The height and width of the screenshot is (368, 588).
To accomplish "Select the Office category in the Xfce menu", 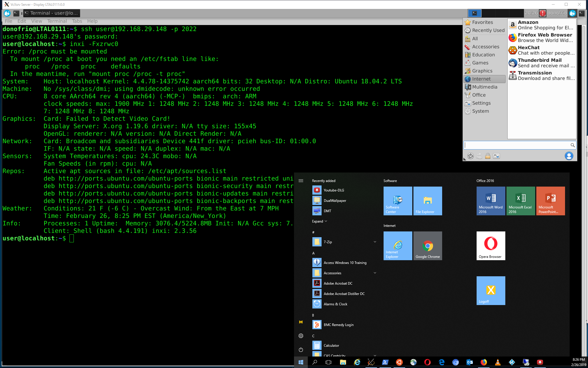I will [485, 95].
